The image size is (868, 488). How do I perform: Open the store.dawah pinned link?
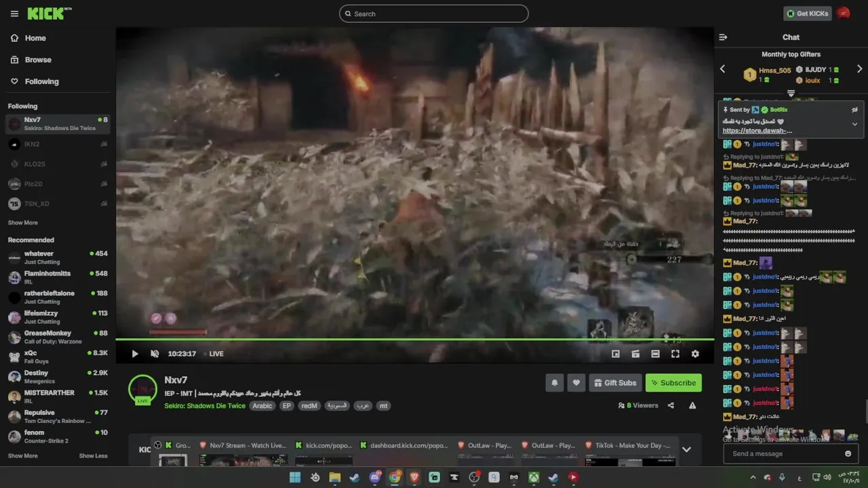point(757,131)
